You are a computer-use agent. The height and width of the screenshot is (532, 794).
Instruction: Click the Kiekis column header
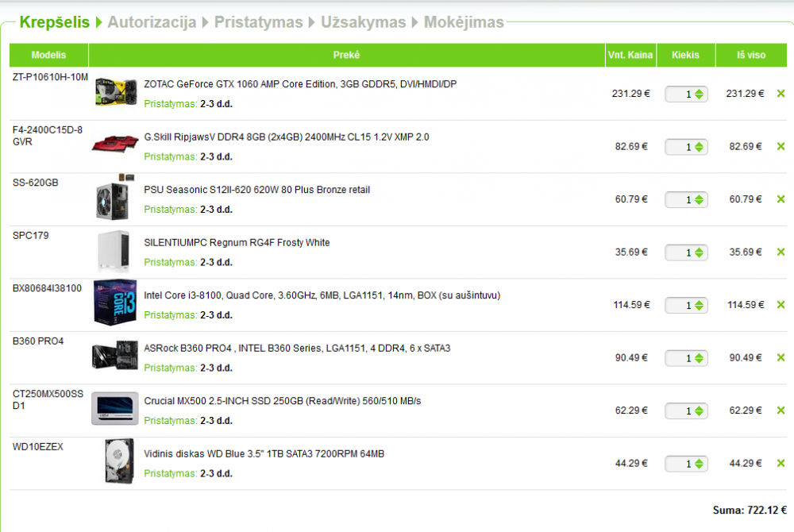(686, 55)
